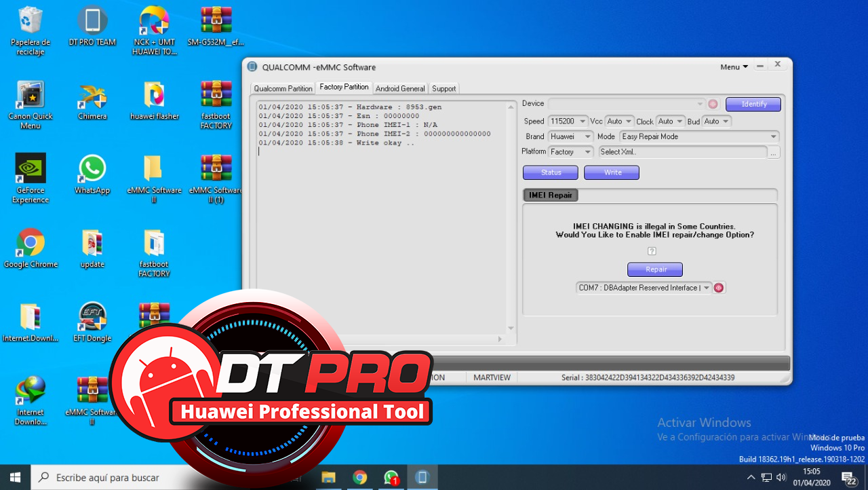The height and width of the screenshot is (490, 868).
Task: Open the Device dropdown
Action: coord(701,104)
